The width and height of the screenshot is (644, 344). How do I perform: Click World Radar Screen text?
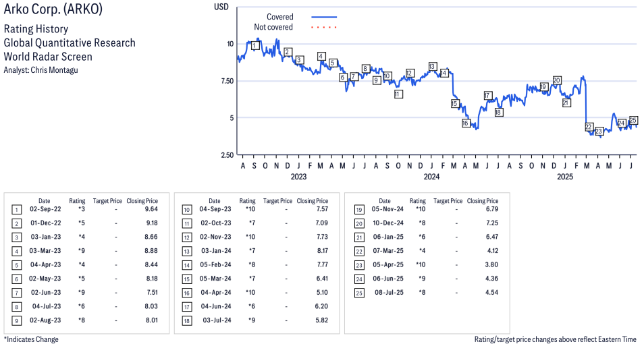[x=48, y=57]
